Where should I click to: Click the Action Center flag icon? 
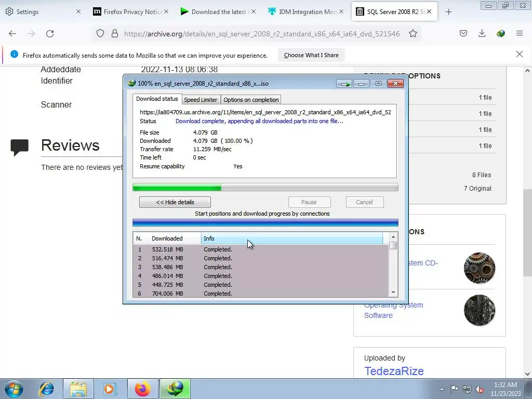coord(454,389)
